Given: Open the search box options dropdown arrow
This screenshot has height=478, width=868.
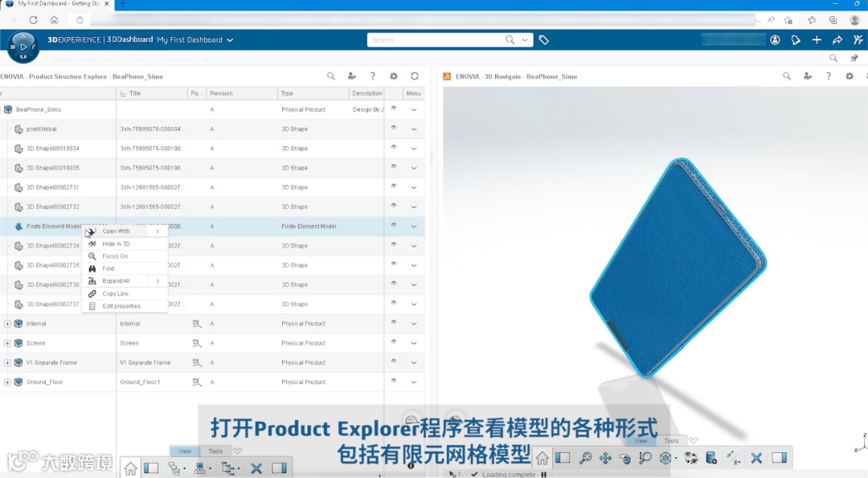Looking at the screenshot, I should tap(524, 40).
